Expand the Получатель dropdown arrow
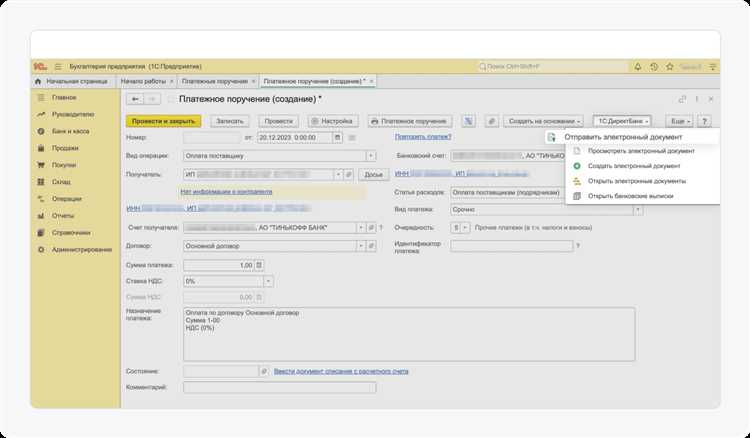This screenshot has width=750, height=438. pyautogui.click(x=338, y=175)
